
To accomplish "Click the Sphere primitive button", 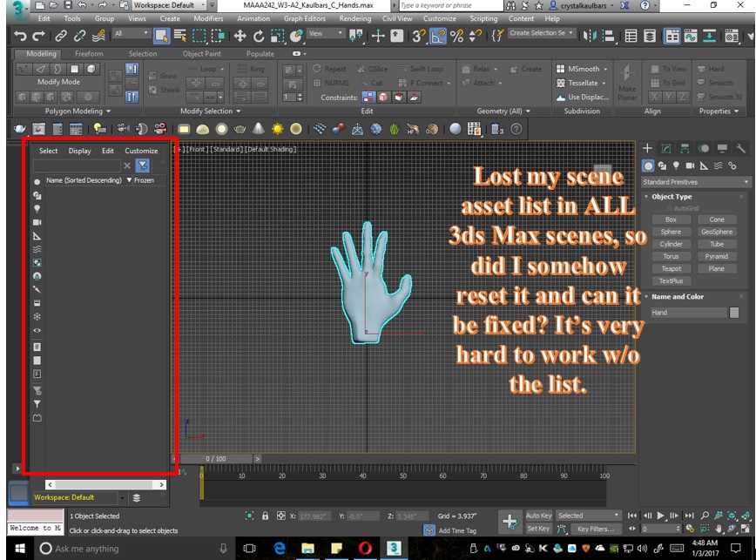I will (671, 232).
